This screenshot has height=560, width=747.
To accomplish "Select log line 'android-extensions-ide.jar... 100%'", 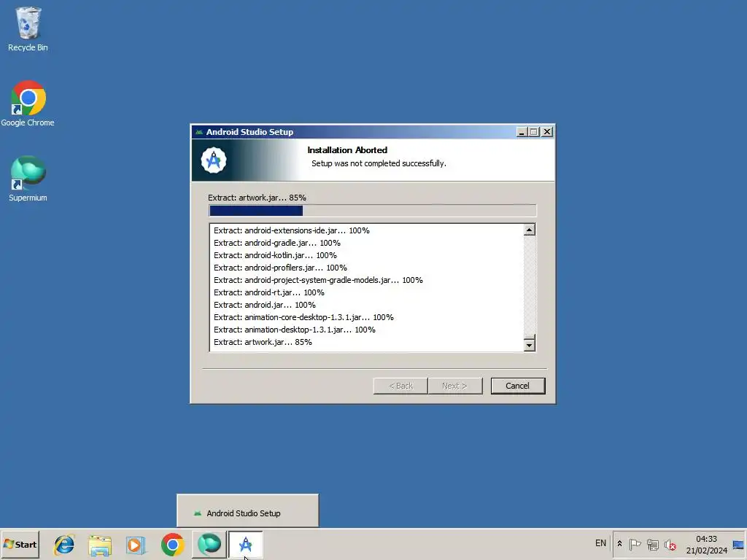I will coord(292,230).
